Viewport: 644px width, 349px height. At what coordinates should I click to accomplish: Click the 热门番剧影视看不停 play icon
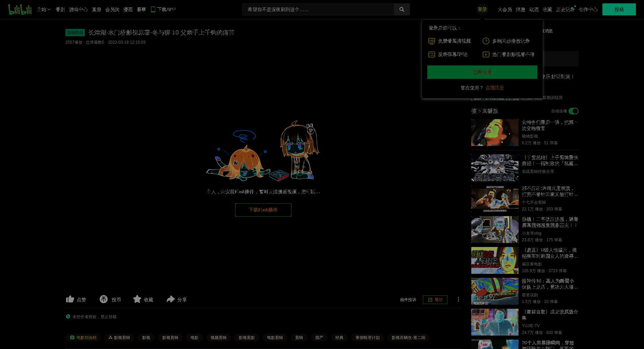coord(486,54)
